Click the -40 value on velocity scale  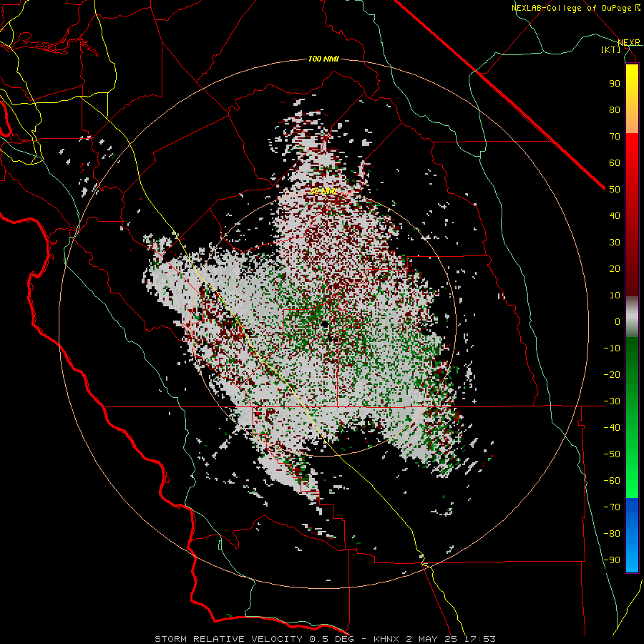[x=612, y=428]
